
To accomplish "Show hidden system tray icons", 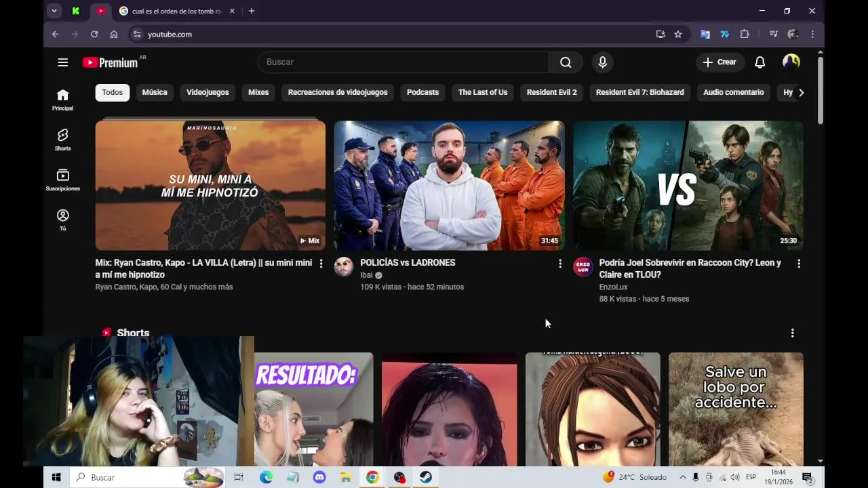I will tap(683, 477).
